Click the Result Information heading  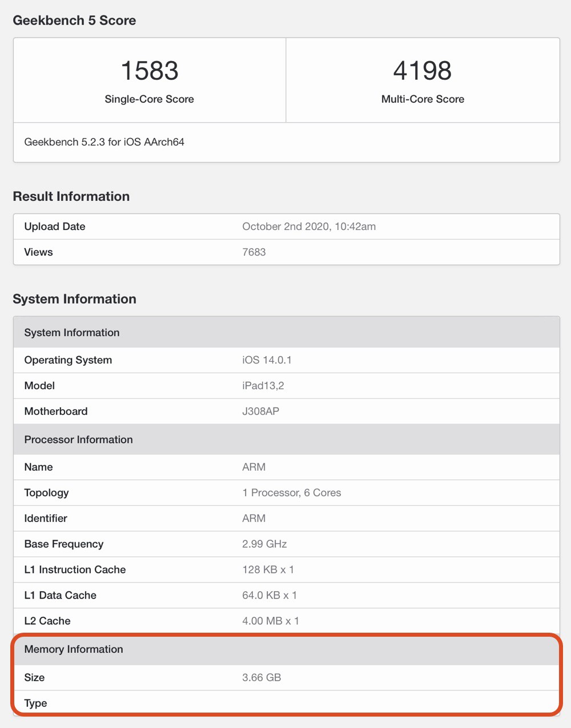click(x=71, y=196)
